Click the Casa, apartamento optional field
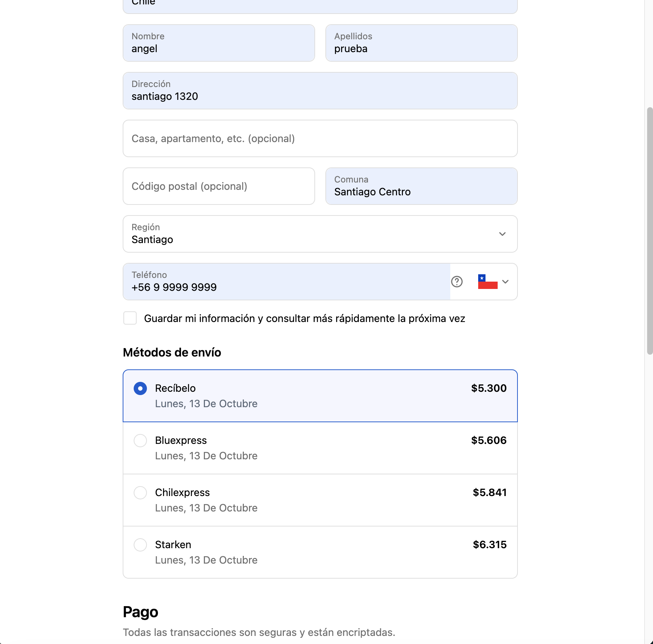The image size is (653, 644). pyautogui.click(x=320, y=139)
